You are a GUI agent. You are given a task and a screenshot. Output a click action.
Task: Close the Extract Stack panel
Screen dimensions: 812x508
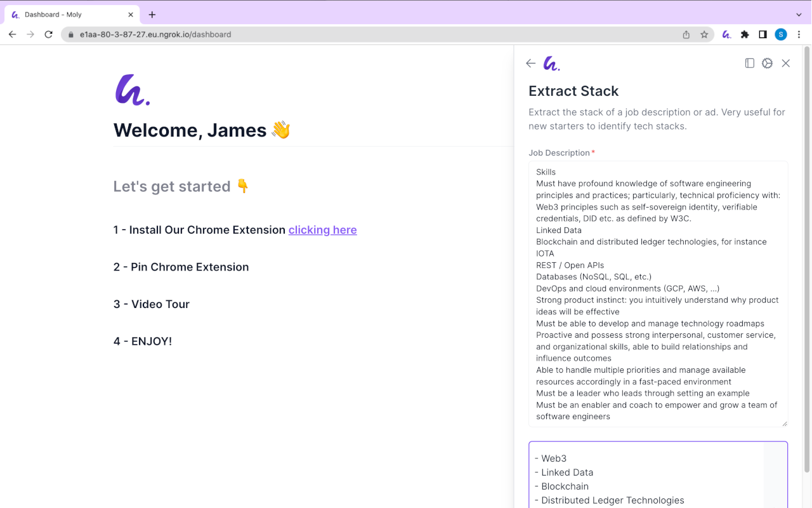coord(786,63)
